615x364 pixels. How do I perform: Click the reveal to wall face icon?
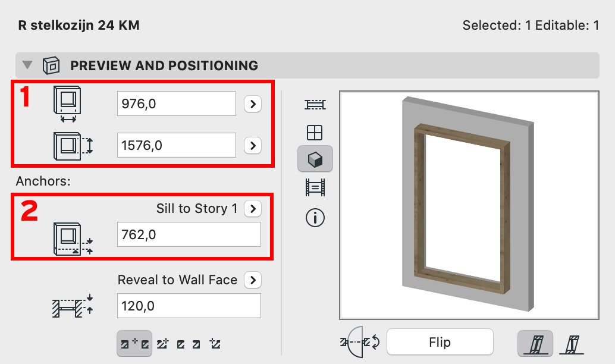coord(73,306)
